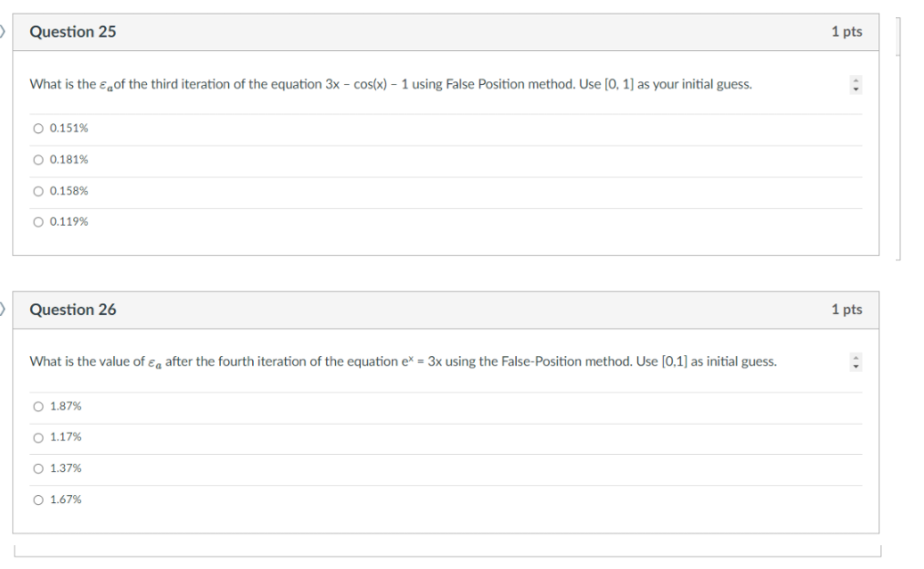This screenshot has height=569, width=924.
Task: Select the 0.181% answer option
Action: pyautogui.click(x=38, y=159)
